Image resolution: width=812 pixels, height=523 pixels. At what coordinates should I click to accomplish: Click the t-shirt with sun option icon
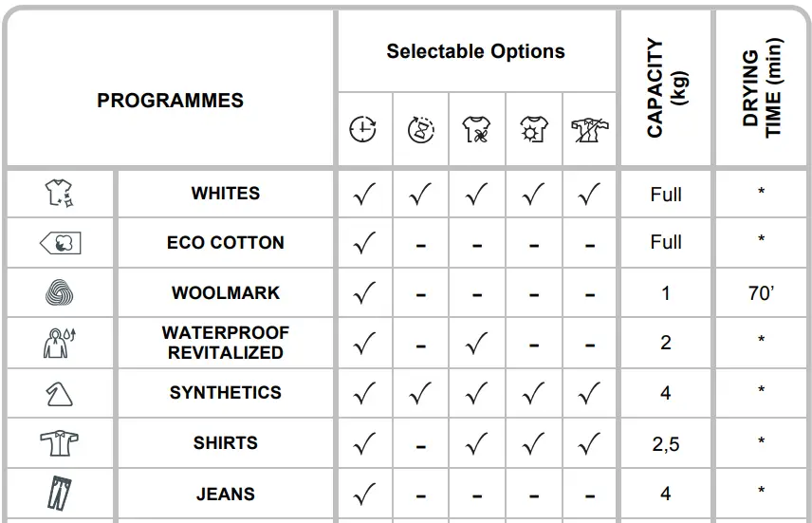[533, 129]
